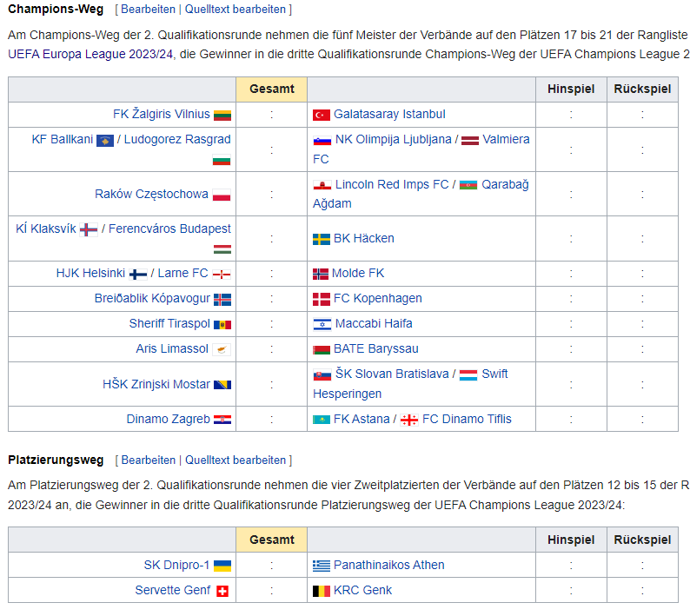Click the Faroe Islands flag by KÍ Klaksvík

(89, 229)
